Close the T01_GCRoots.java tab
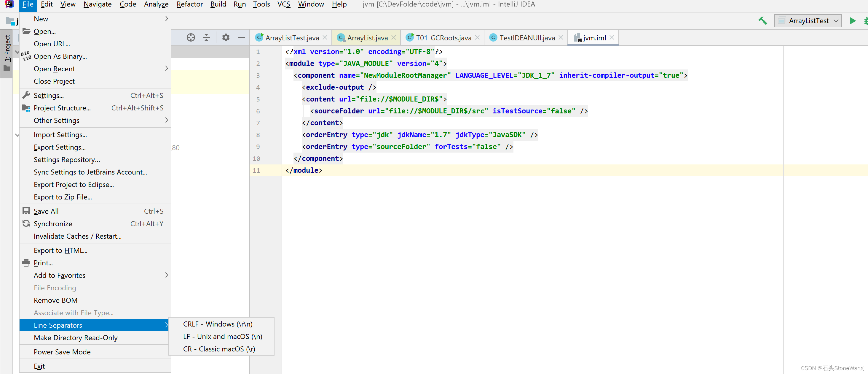The image size is (868, 374). click(477, 37)
